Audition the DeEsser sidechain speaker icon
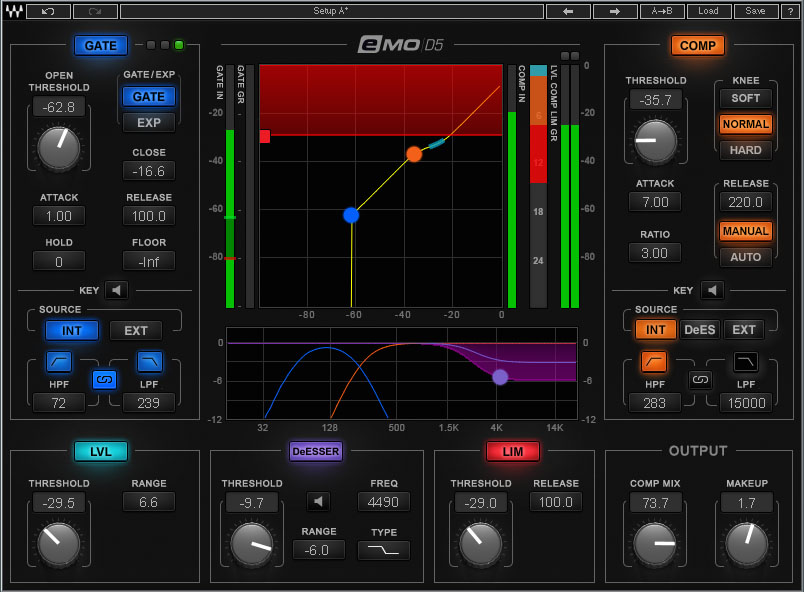The width and height of the screenshot is (804, 592). point(318,501)
